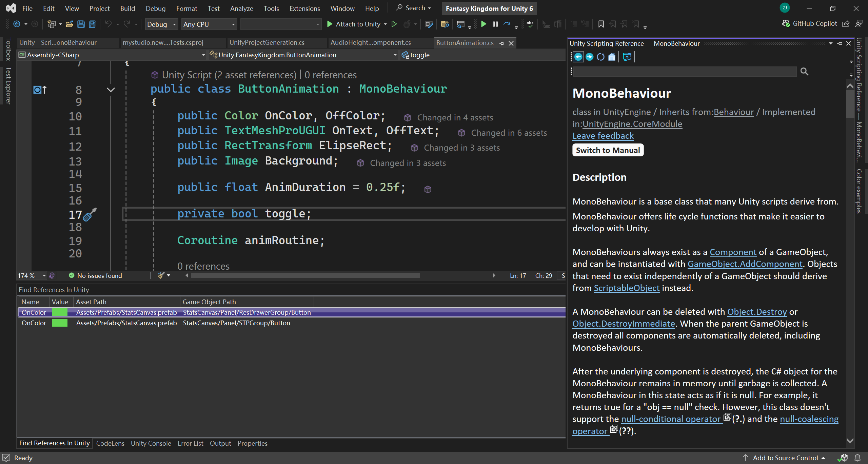Click the Switch to Manual button
868x464 pixels.
coord(608,150)
